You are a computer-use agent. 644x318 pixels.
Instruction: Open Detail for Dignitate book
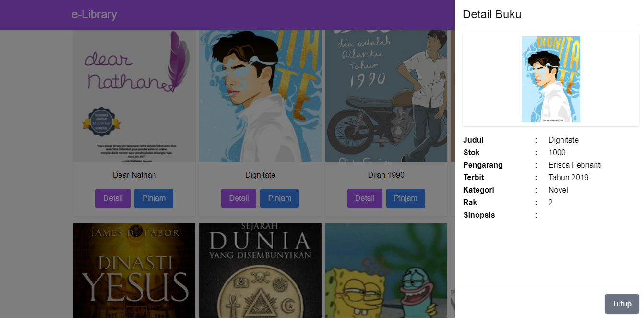239,198
